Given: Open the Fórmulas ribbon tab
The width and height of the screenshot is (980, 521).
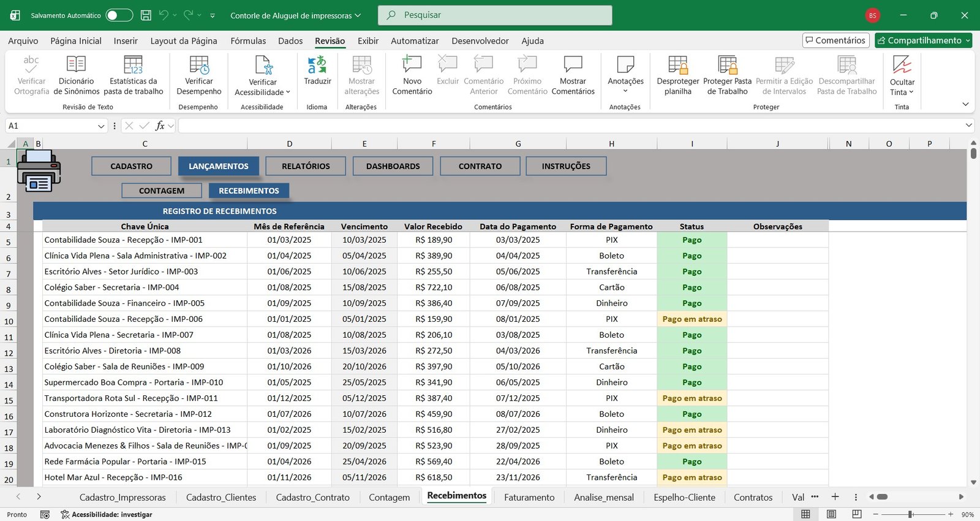Looking at the screenshot, I should click(x=248, y=41).
